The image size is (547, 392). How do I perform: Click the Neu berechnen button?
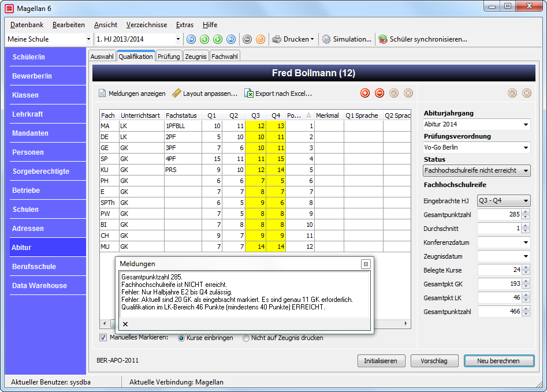click(499, 361)
